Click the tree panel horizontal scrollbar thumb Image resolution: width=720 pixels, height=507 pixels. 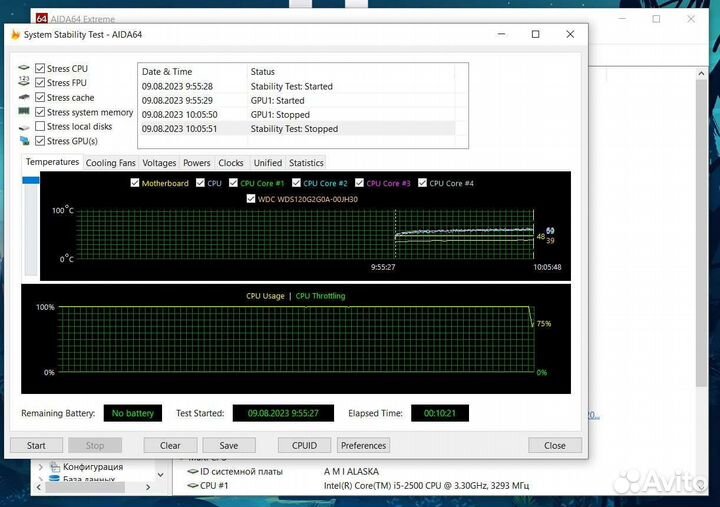[85, 487]
